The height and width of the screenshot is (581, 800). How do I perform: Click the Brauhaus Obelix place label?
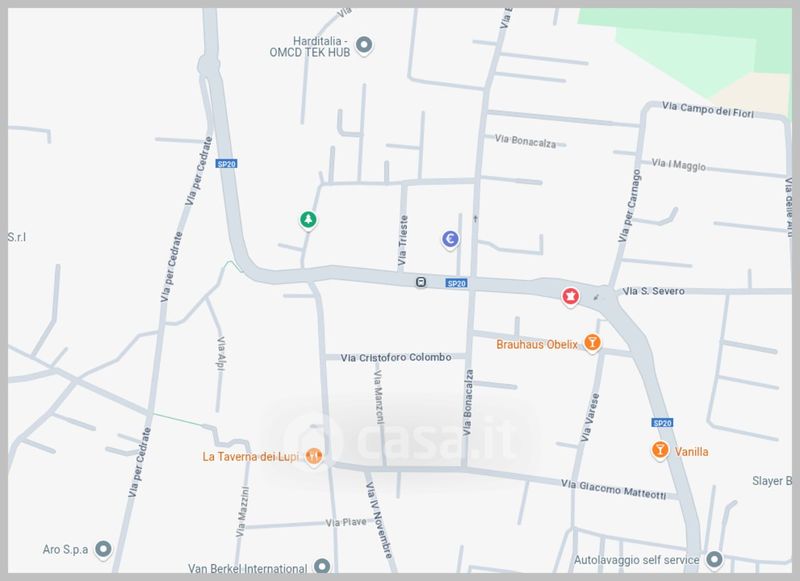(x=537, y=345)
